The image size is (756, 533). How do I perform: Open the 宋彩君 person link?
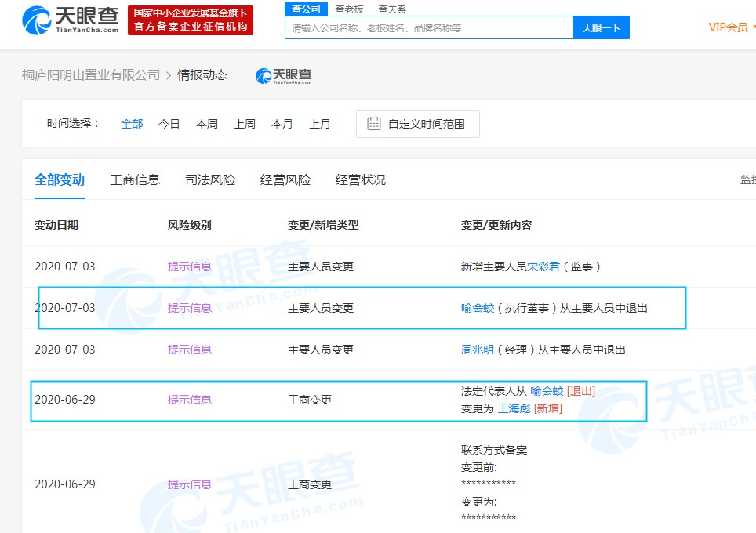pyautogui.click(x=543, y=266)
